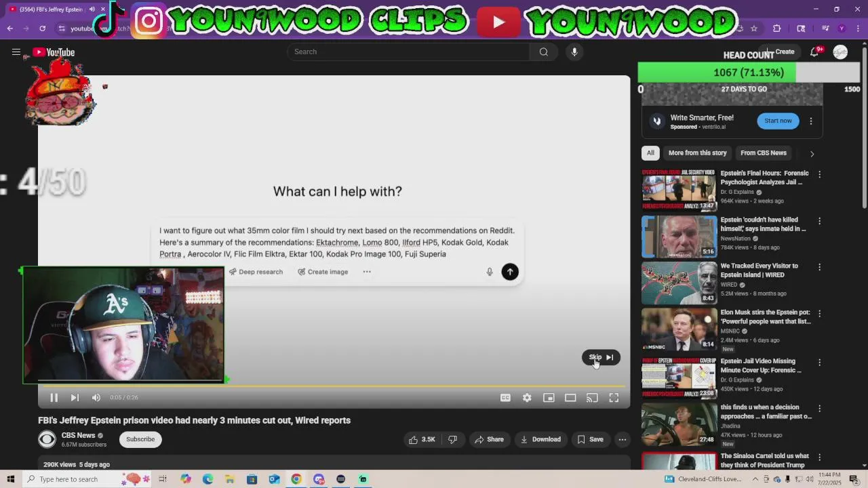Open menu for Jail Video Missing Minute

819,363
